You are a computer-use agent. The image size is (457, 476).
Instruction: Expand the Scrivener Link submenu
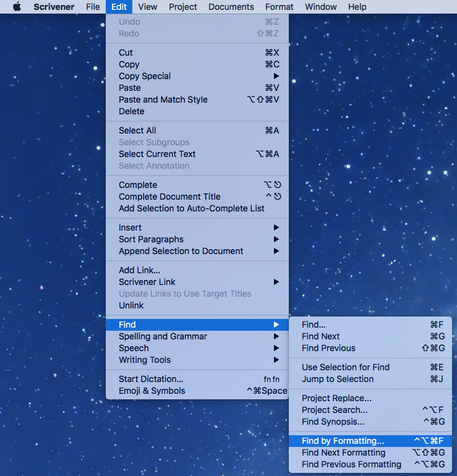pyautogui.click(x=197, y=282)
